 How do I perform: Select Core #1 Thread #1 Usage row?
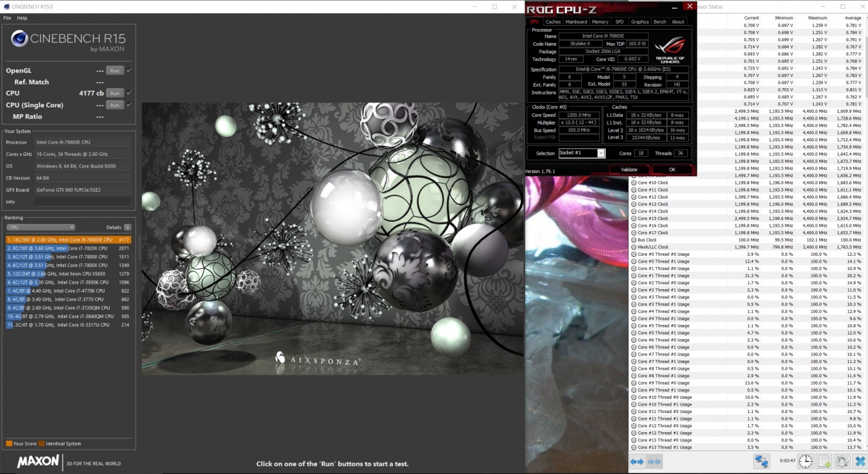pyautogui.click(x=748, y=276)
